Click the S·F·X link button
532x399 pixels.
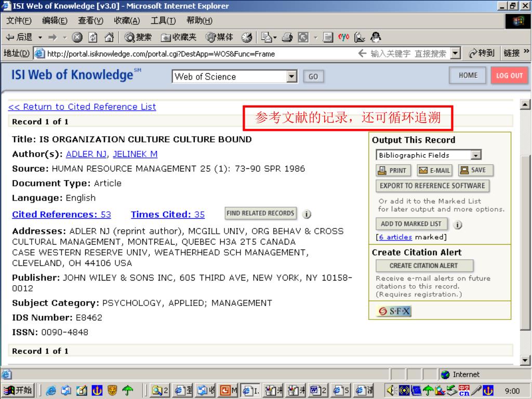[x=394, y=311]
